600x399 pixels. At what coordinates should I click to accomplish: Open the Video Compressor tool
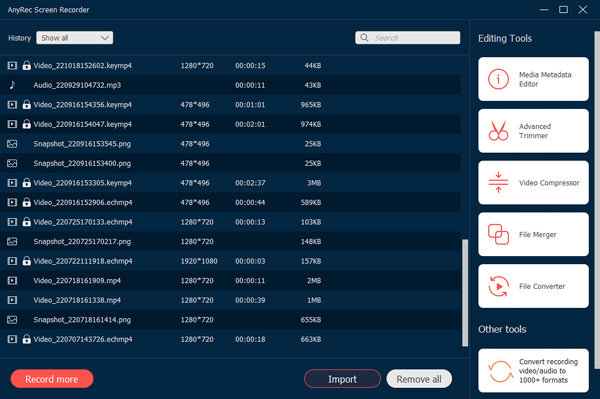click(533, 182)
